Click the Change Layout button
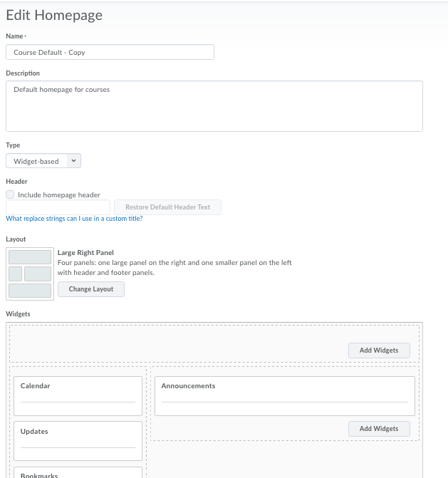The width and height of the screenshot is (448, 478). [x=91, y=289]
